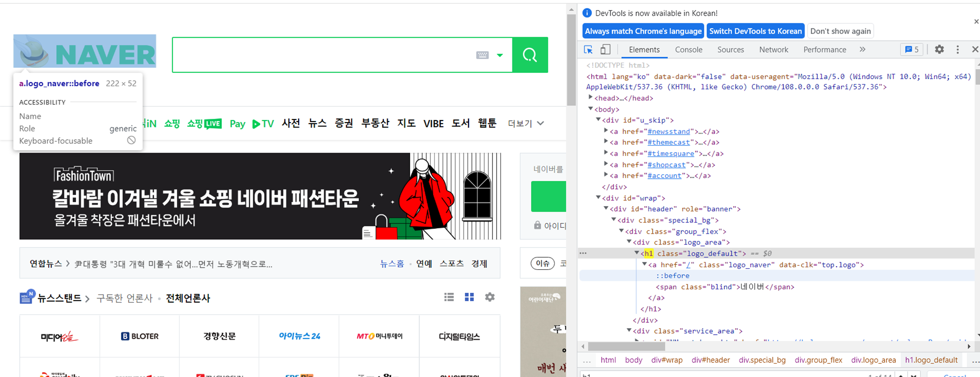
Task: Select body in the breadcrumb bar
Action: 634,360
